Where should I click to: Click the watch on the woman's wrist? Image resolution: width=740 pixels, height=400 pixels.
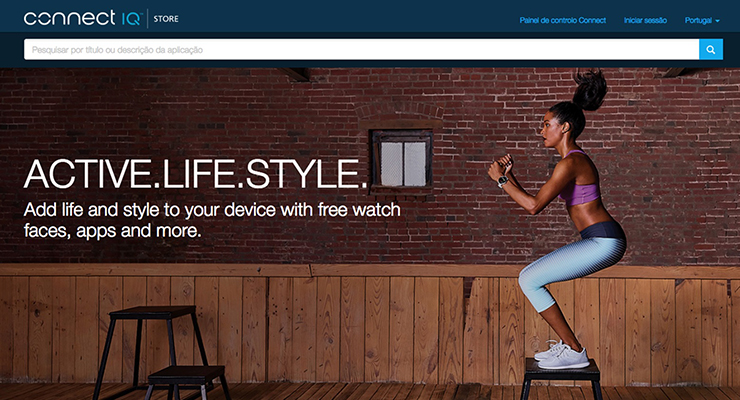pyautogui.click(x=503, y=181)
